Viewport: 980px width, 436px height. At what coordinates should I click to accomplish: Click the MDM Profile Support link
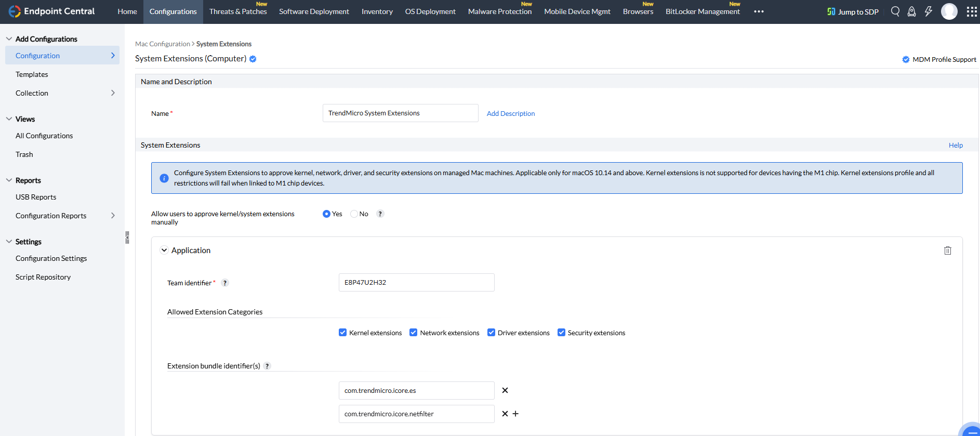[x=939, y=59]
